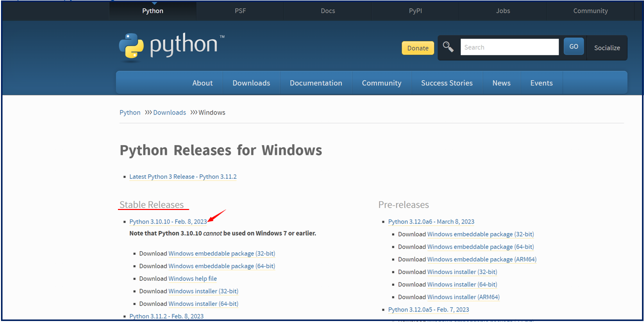The image size is (644, 322).
Task: Download 3.12.0a6 Windows installer (64-bit)
Action: click(x=462, y=285)
